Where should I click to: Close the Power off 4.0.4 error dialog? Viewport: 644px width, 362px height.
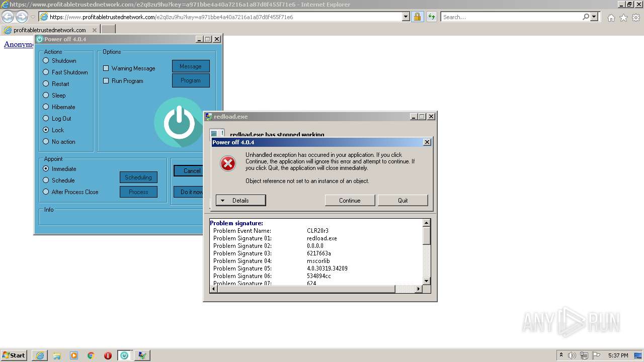point(427,142)
